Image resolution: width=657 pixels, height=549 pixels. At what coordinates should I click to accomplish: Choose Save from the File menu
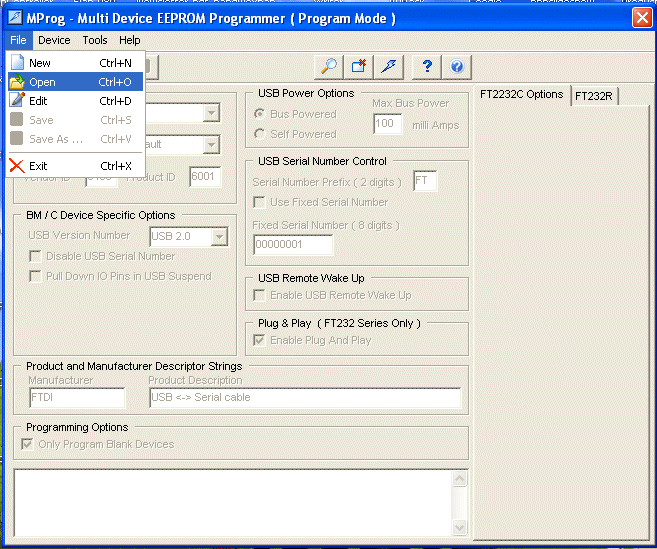(x=75, y=120)
